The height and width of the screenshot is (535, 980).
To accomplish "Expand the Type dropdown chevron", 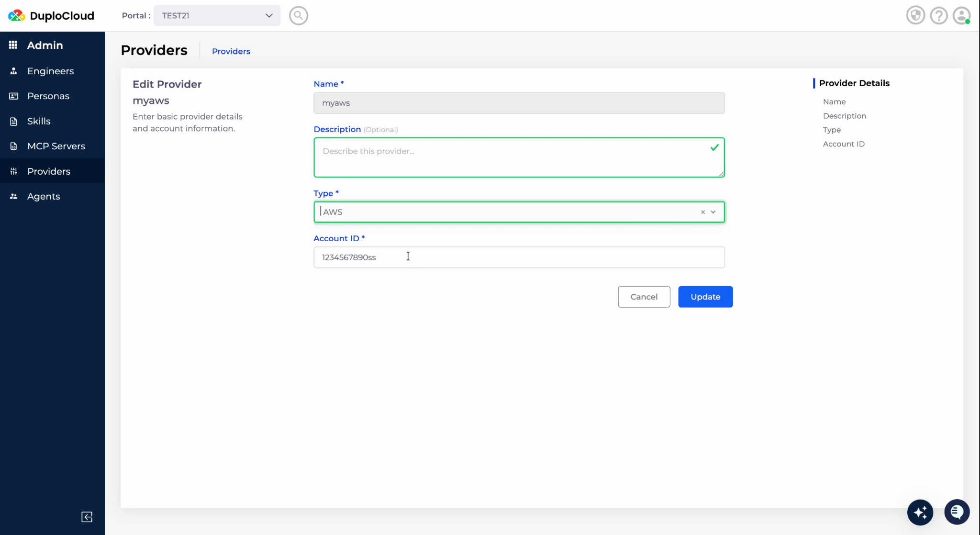I will click(713, 212).
